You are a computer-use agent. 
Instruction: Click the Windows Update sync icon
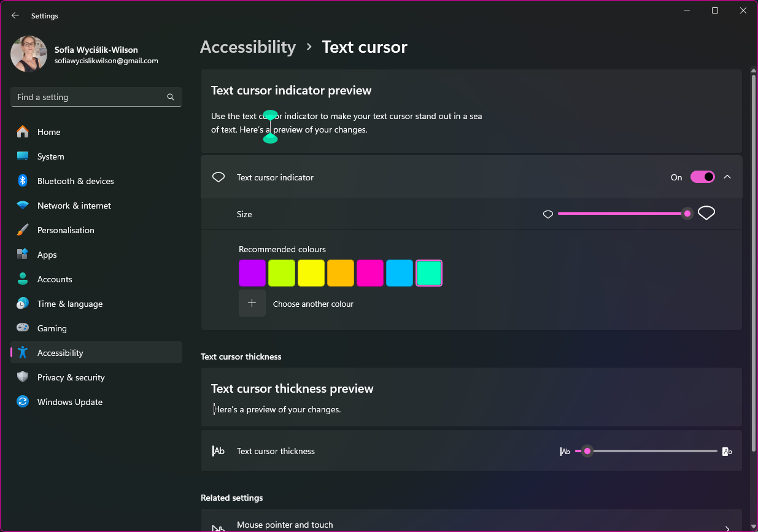(x=23, y=402)
